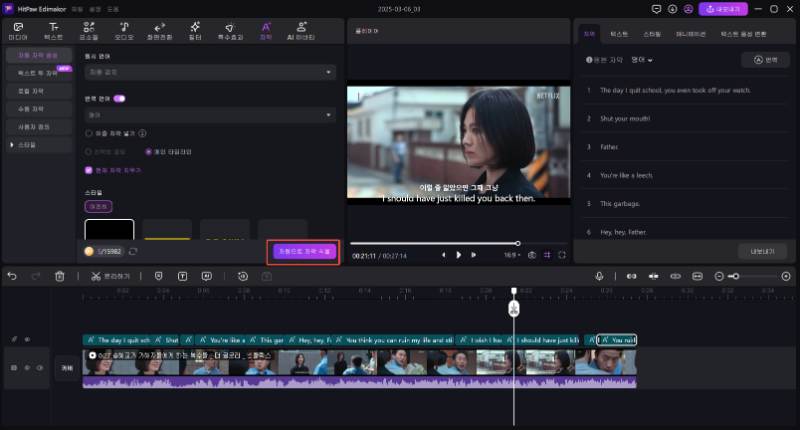The image size is (800, 430).
Task: Open the 16:9 aspect ratio dropdown
Action: coord(512,255)
